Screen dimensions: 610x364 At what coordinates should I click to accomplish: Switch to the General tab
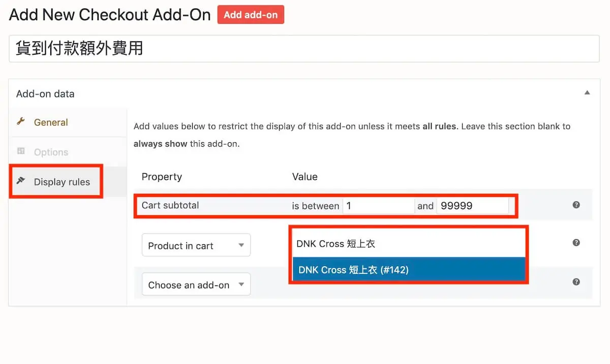(x=68, y=122)
